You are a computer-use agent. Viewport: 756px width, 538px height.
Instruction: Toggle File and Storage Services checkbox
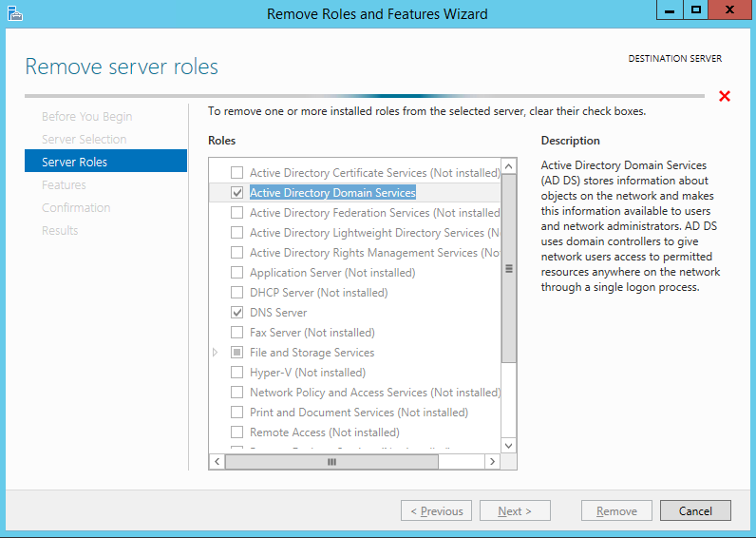(x=236, y=353)
